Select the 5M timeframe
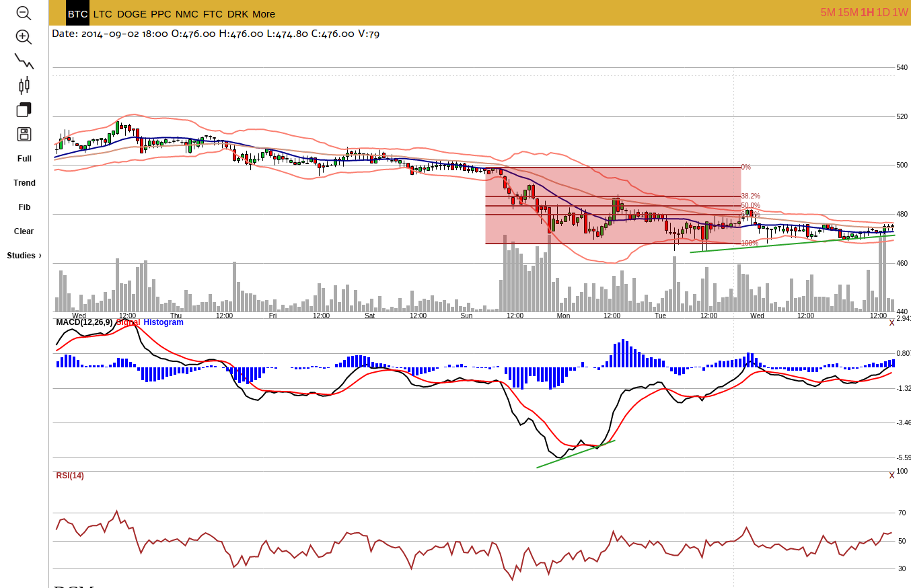 [828, 12]
